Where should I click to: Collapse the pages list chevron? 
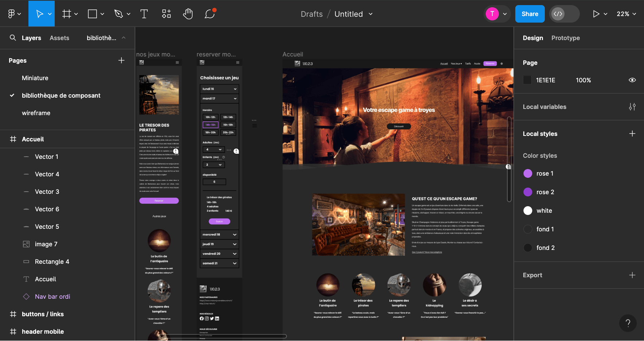(124, 38)
